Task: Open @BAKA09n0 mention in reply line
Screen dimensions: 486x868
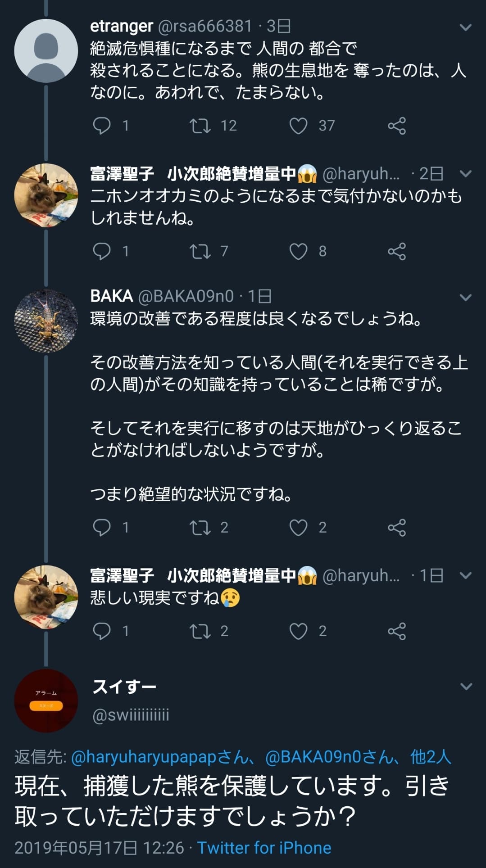Action: click(322, 757)
